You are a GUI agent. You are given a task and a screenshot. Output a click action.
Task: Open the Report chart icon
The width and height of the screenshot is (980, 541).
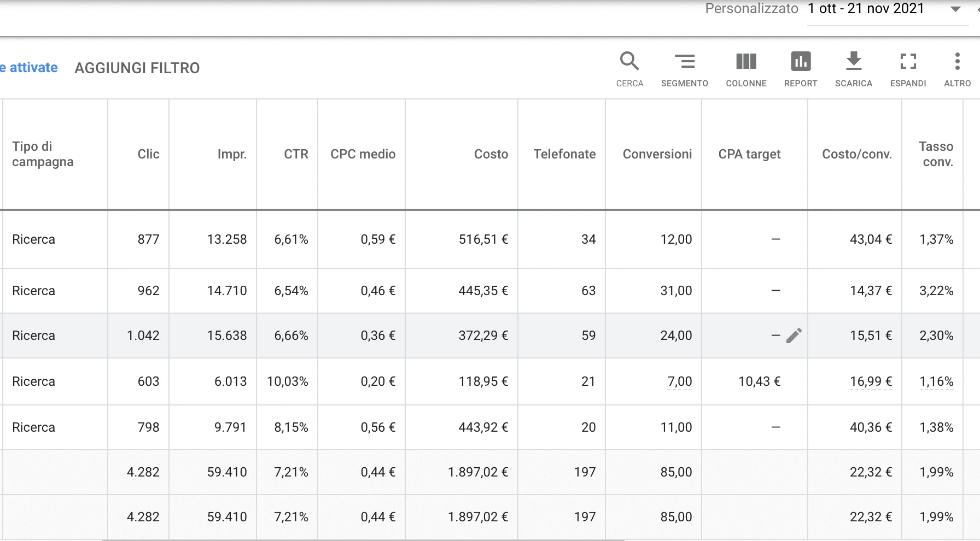pos(801,69)
